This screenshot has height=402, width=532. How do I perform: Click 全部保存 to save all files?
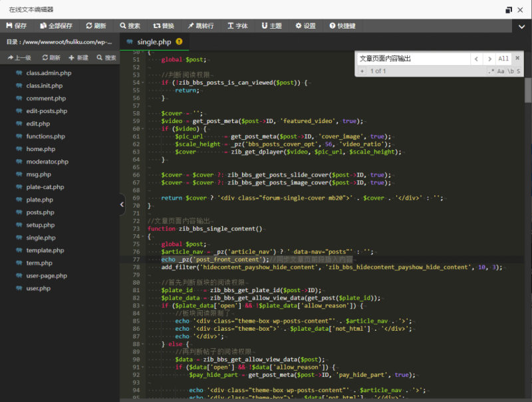(x=56, y=26)
